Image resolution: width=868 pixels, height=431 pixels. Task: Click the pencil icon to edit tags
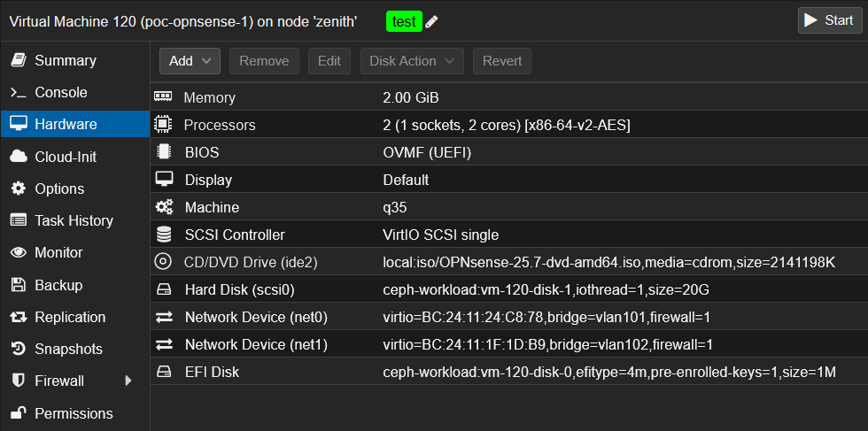[x=432, y=21]
